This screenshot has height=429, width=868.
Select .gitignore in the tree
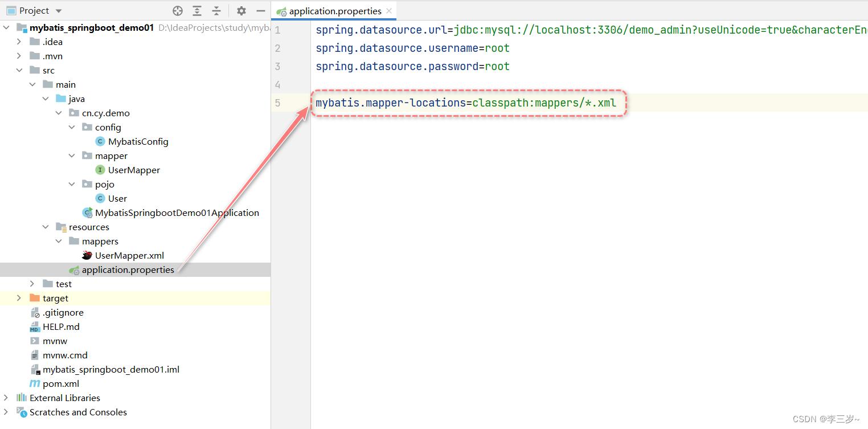(63, 312)
